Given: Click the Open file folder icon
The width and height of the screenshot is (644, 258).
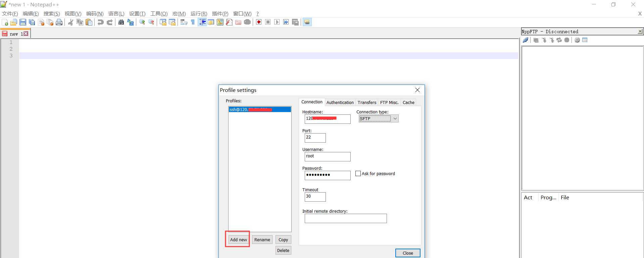Looking at the screenshot, I should coord(14,22).
